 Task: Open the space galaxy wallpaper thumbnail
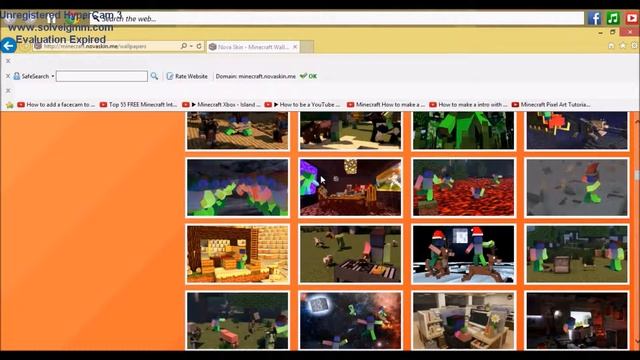click(350, 320)
